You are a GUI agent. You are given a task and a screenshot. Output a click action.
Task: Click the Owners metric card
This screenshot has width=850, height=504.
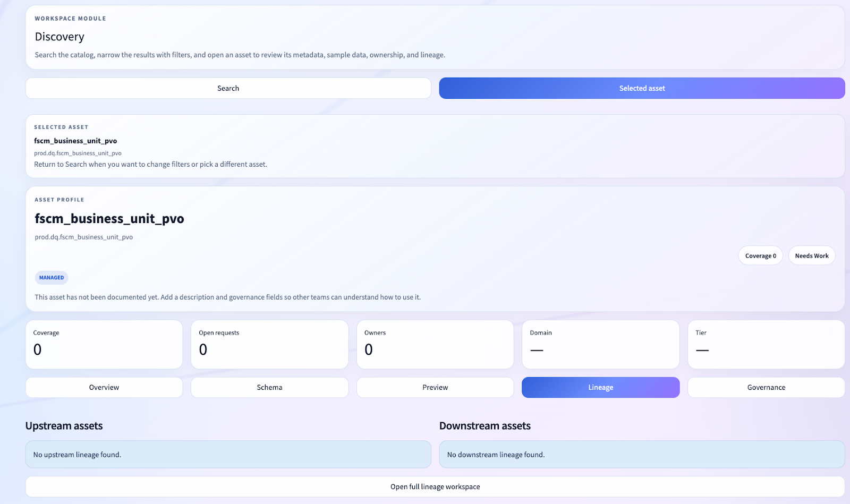tap(435, 344)
